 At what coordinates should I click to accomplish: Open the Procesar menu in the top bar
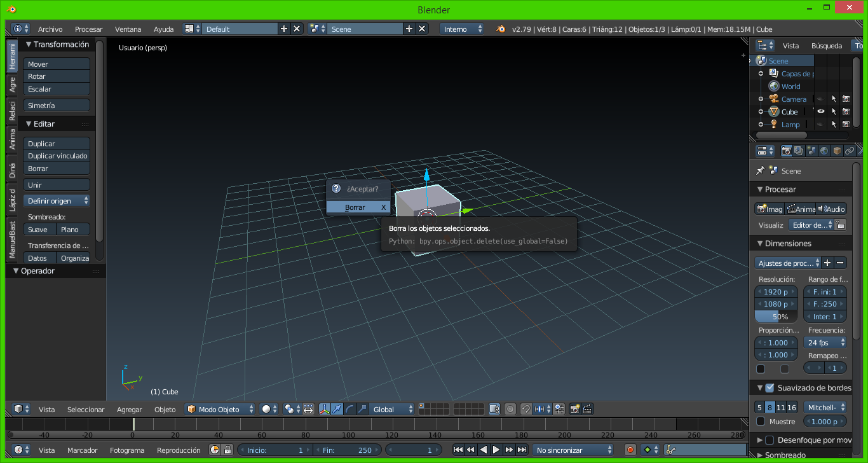(x=88, y=29)
